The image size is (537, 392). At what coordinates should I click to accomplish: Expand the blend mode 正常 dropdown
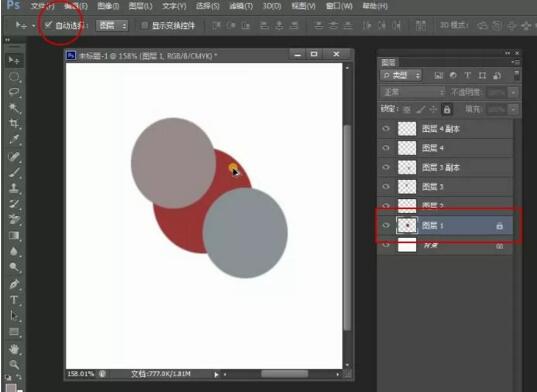tap(413, 92)
